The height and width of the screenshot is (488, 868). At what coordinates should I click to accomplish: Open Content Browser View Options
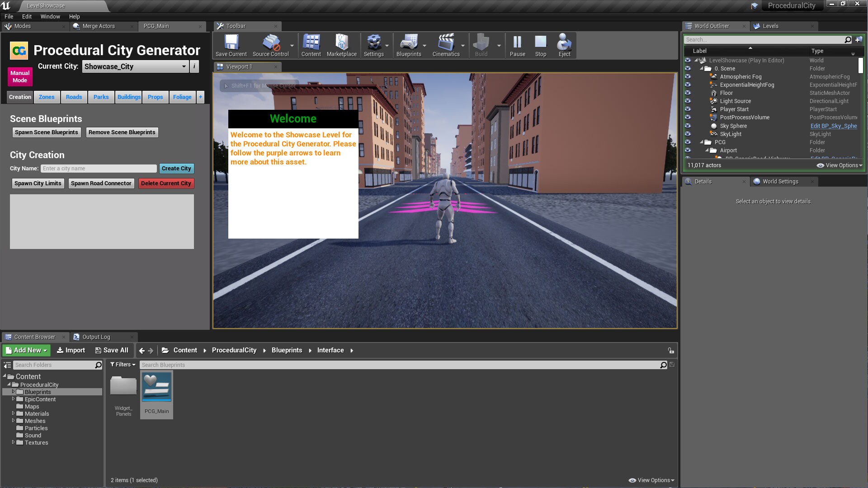coord(651,480)
